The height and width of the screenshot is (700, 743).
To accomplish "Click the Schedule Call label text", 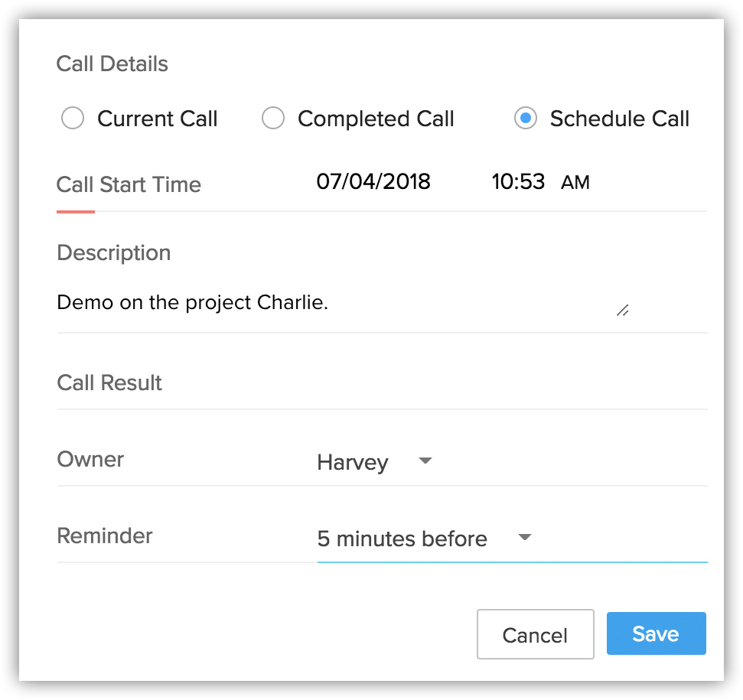I will click(620, 119).
